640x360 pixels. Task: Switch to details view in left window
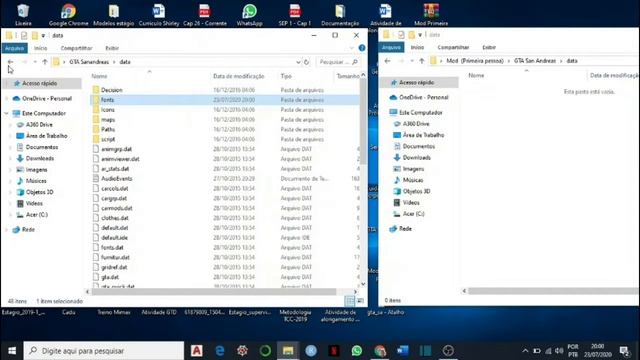tap(350, 301)
